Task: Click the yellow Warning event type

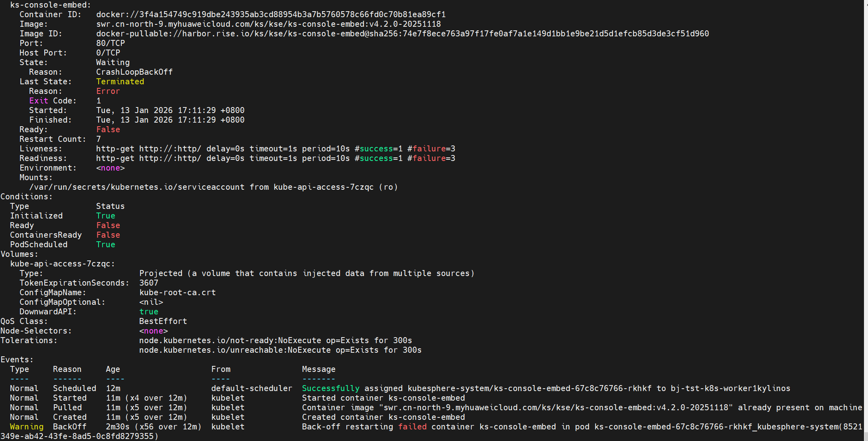Action: [x=26, y=427]
